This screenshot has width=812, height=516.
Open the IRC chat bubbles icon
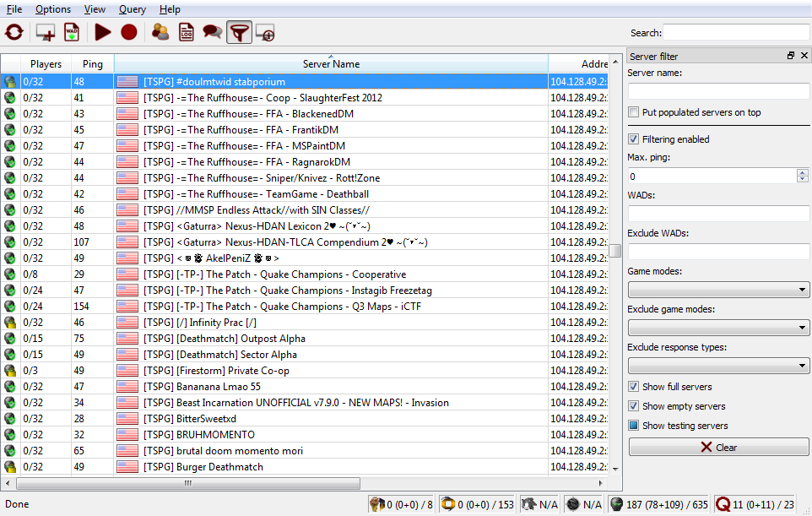pyautogui.click(x=213, y=33)
